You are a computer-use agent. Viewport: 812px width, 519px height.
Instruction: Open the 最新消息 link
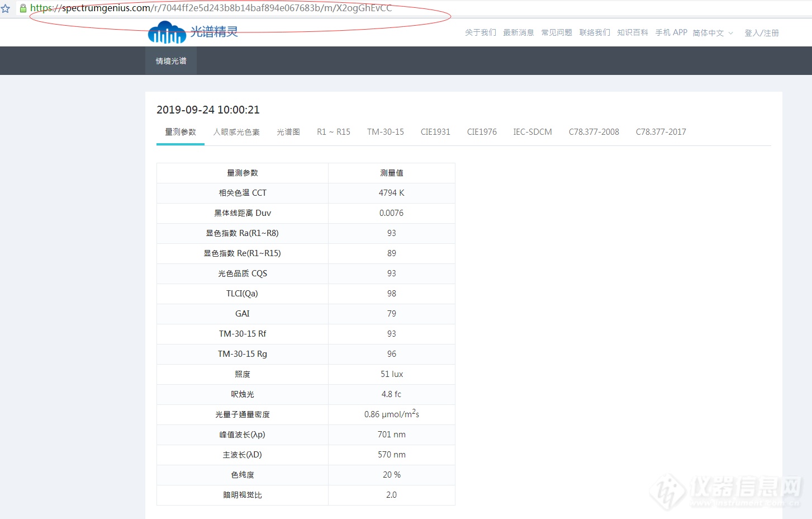tap(519, 32)
